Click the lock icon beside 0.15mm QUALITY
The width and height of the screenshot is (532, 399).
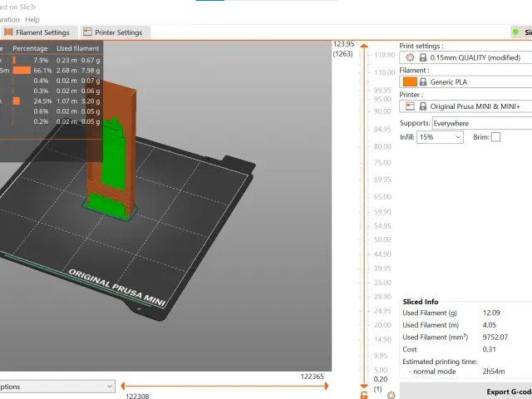click(423, 57)
